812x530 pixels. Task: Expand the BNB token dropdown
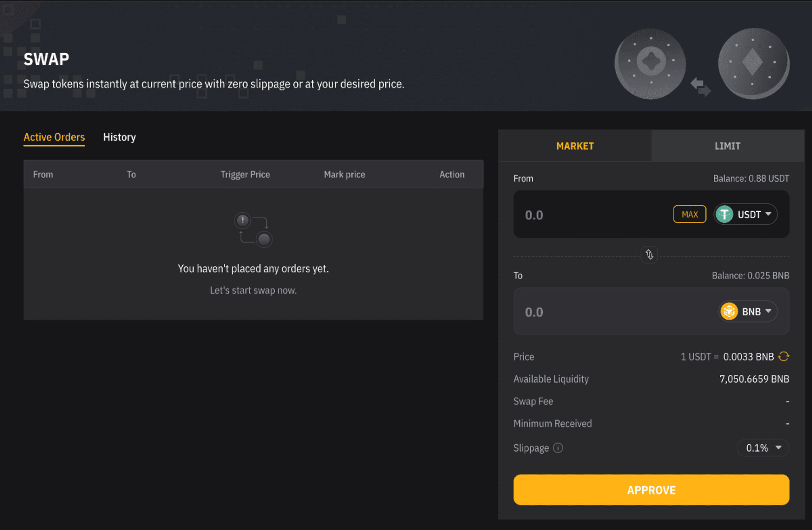tap(746, 311)
